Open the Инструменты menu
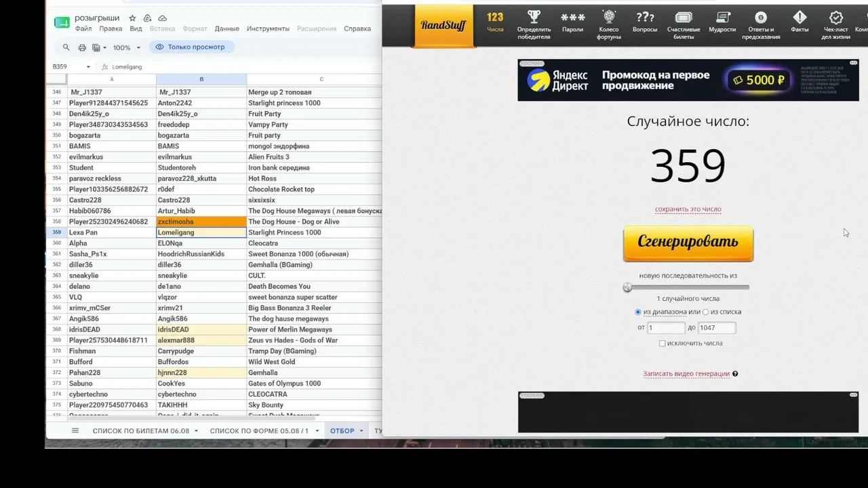The width and height of the screenshot is (868, 488). [268, 28]
